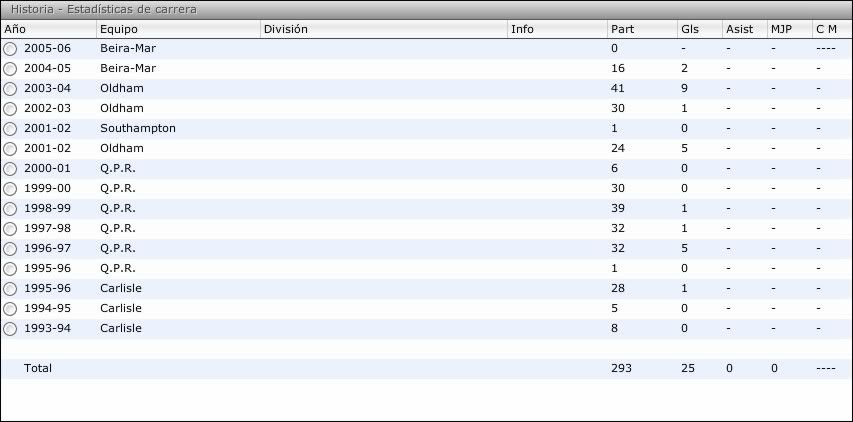Click the appearances value 39 for Q.P.R.
Screen dimensions: 853x422
click(617, 208)
